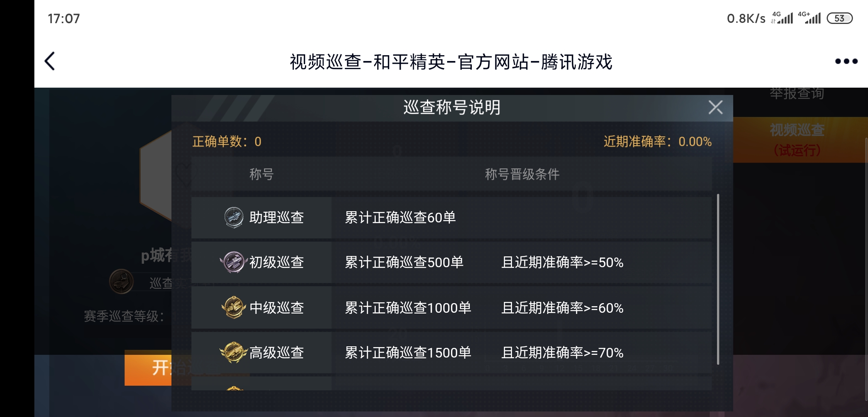Tap the back arrow navigation icon
The height and width of the screenshot is (417, 868).
(49, 61)
